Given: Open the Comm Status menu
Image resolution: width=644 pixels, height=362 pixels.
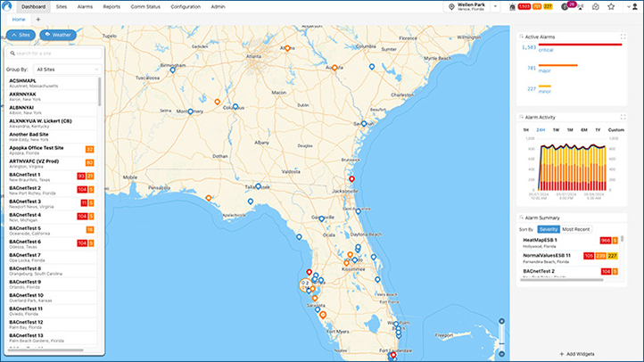Looking at the screenshot, I should (145, 6).
